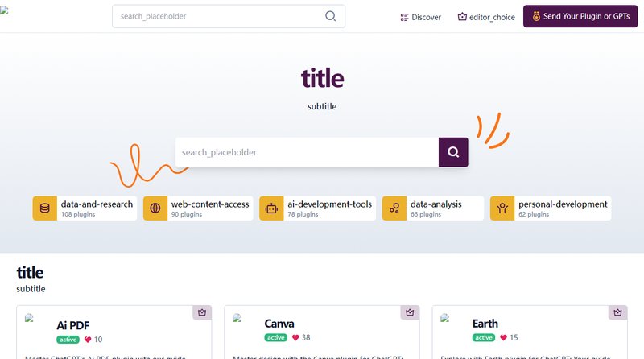Viewport: 644px width, 359px height.
Task: Open the editor_choice menu item
Action: tap(486, 17)
